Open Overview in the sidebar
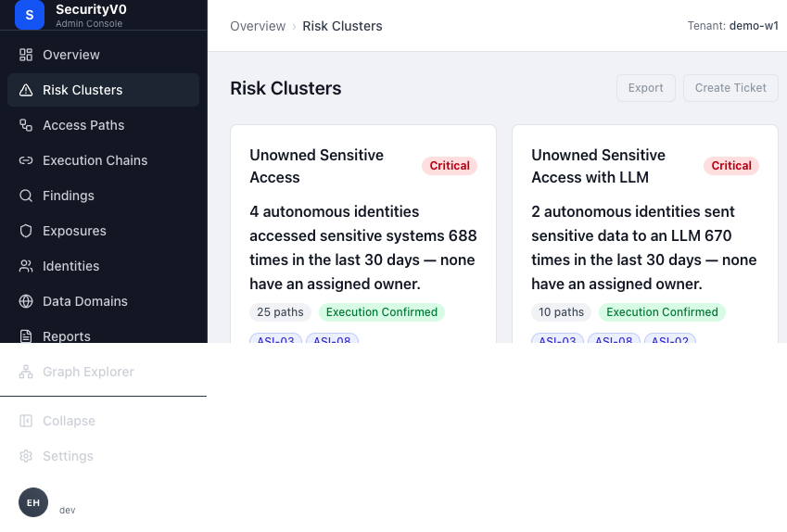787x532 pixels. coord(104,55)
